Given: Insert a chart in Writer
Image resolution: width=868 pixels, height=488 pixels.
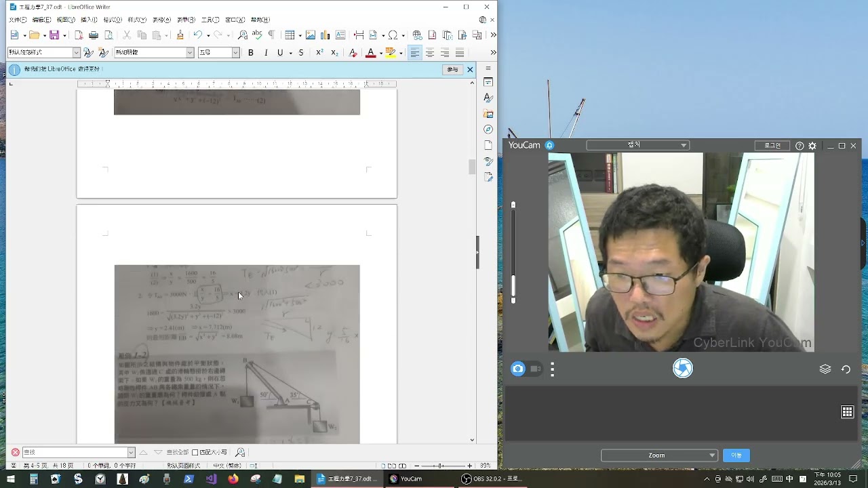Looking at the screenshot, I should (325, 35).
